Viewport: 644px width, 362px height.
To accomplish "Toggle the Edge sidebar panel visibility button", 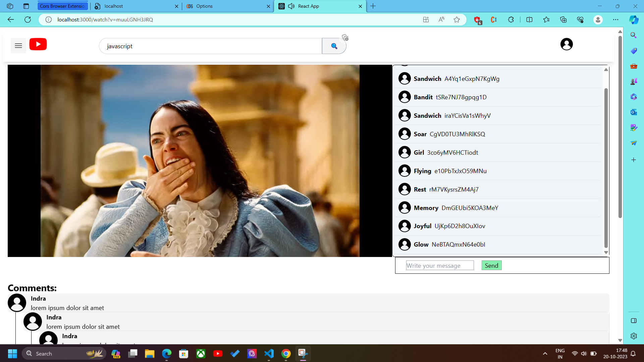I will pos(634,320).
